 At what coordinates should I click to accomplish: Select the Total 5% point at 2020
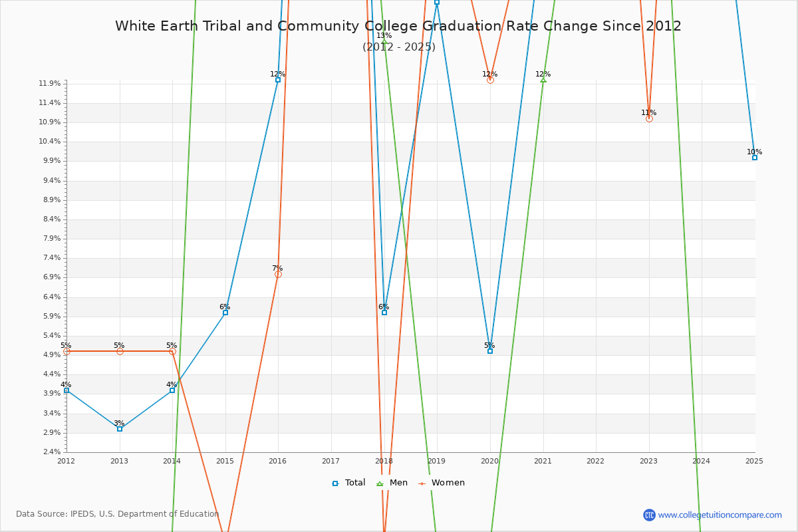pos(490,351)
